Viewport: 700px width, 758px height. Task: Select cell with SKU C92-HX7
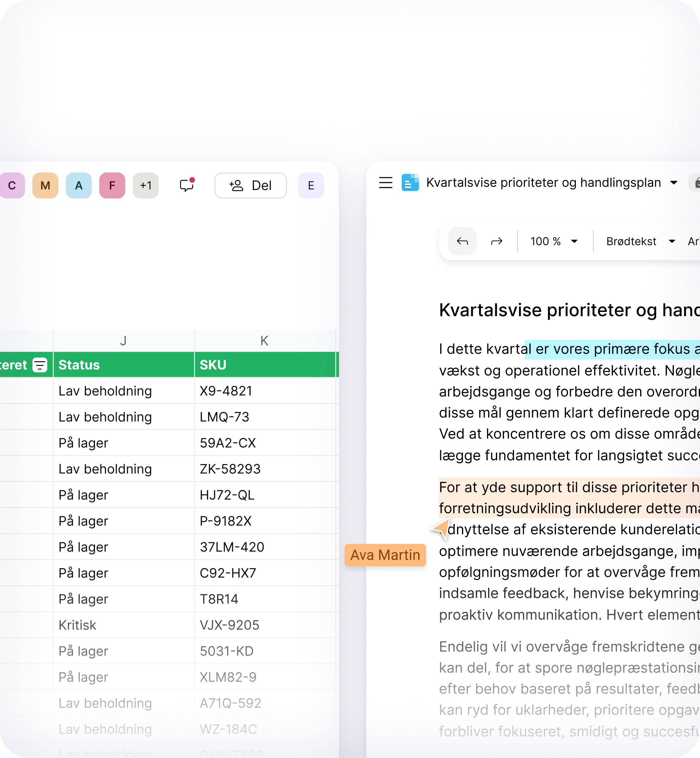coord(265,573)
